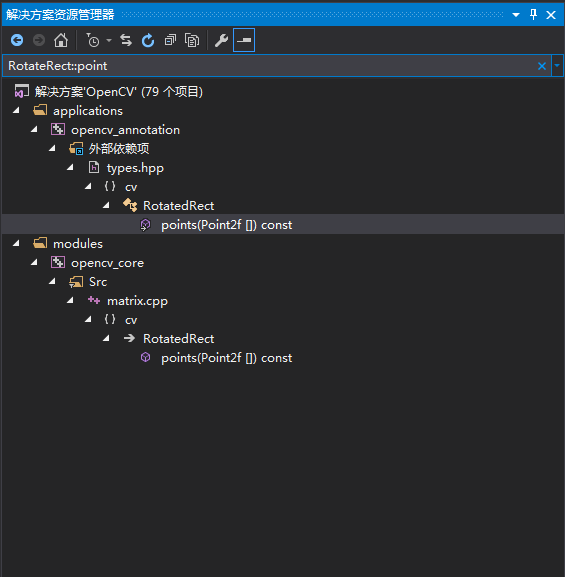Open the panel window position dropdown menu
This screenshot has height=577, width=565.
(516, 15)
